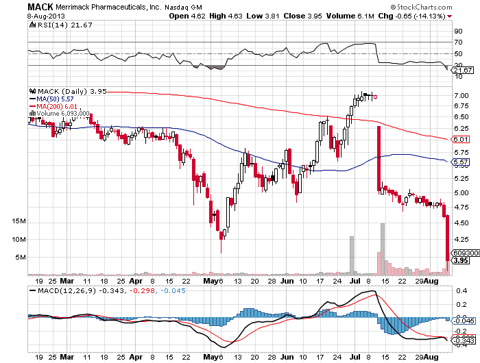Click the final long red candle in August
This screenshot has width=480, height=363.
[x=447, y=238]
